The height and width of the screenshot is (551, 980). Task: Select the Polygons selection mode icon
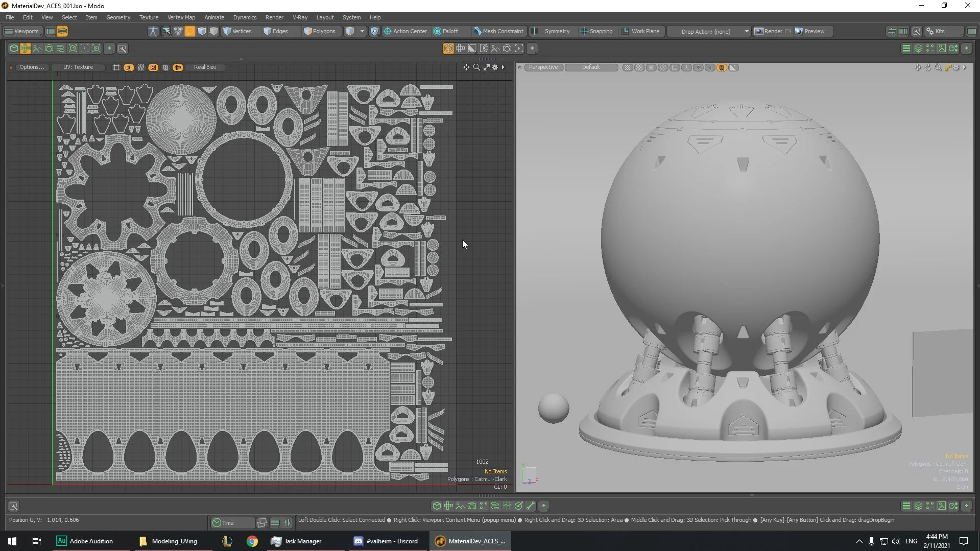[x=320, y=31]
